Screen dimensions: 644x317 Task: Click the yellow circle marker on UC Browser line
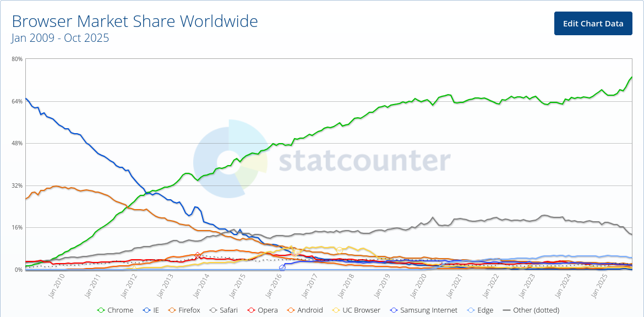[x=340, y=250]
